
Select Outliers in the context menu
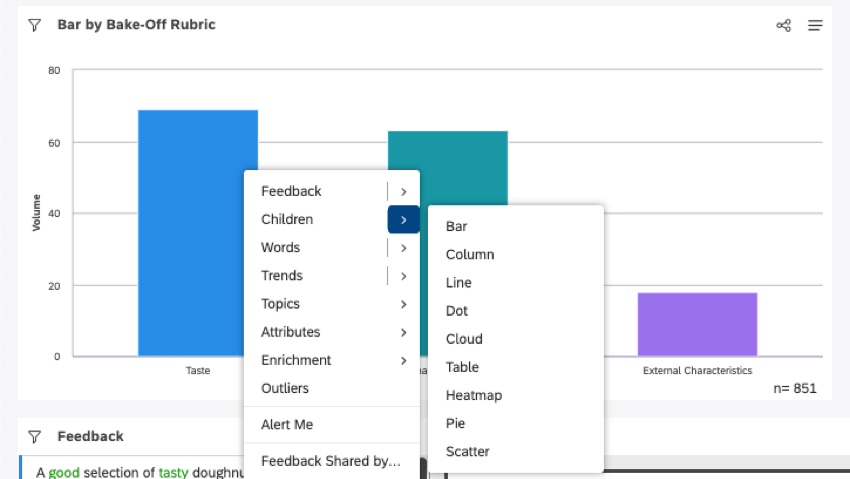pos(285,388)
